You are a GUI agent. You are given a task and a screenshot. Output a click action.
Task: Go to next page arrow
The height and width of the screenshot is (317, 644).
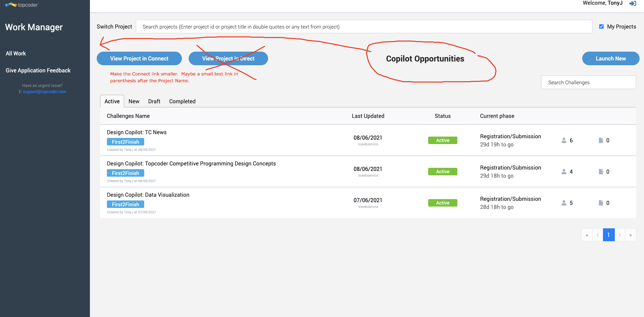tap(620, 235)
